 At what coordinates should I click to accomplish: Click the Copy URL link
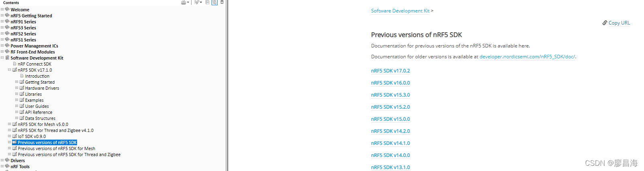(619, 23)
